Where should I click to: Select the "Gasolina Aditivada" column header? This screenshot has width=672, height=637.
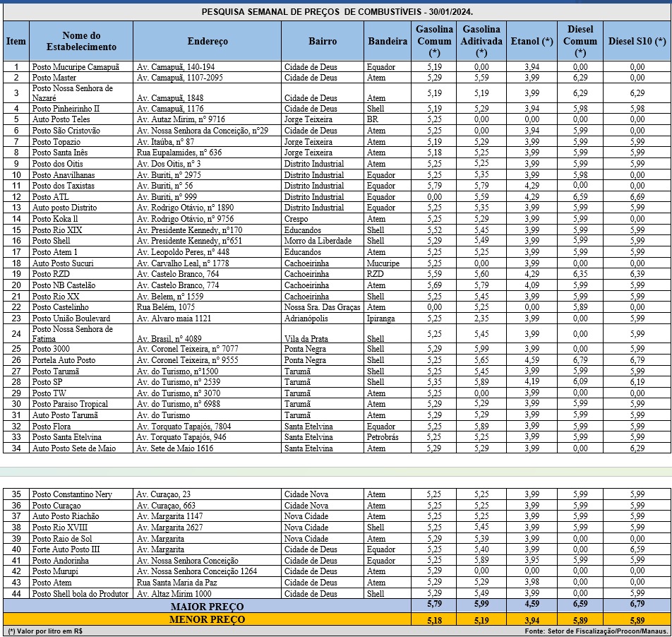pos(481,41)
